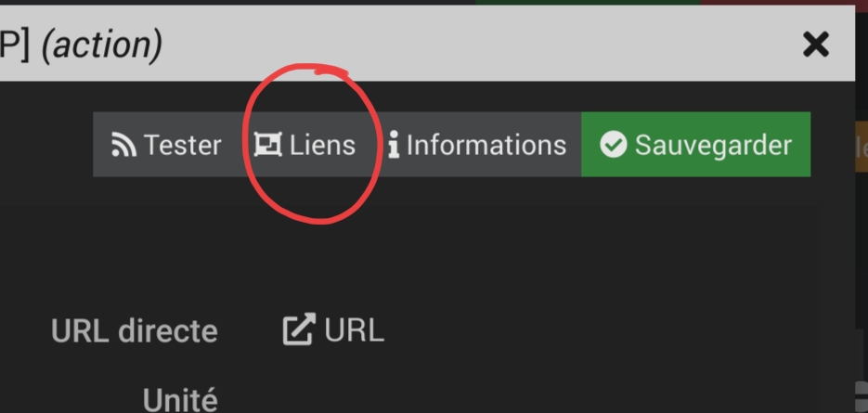Click the orange button behind the dialog edge
This screenshot has width=868, height=413.
(861, 146)
